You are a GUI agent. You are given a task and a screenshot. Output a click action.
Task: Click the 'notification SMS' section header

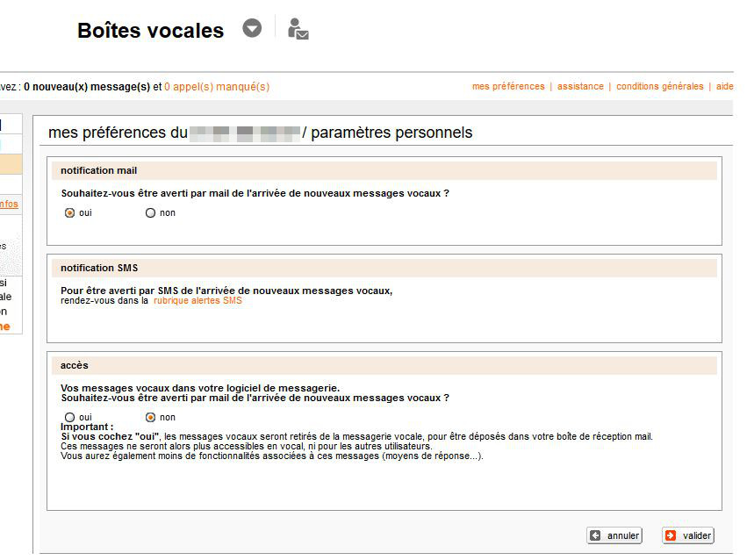pos(384,268)
